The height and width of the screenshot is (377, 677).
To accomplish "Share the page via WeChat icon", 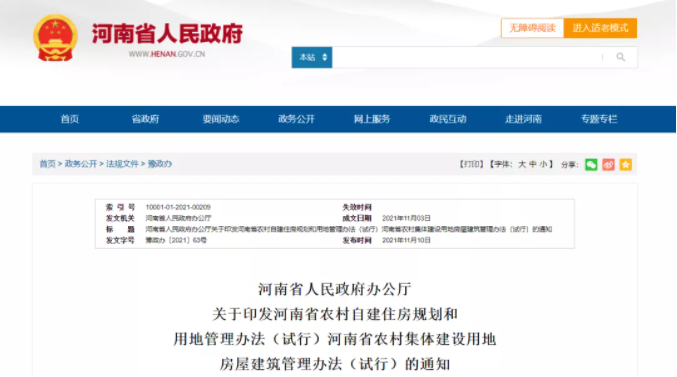I will pyautogui.click(x=591, y=165).
